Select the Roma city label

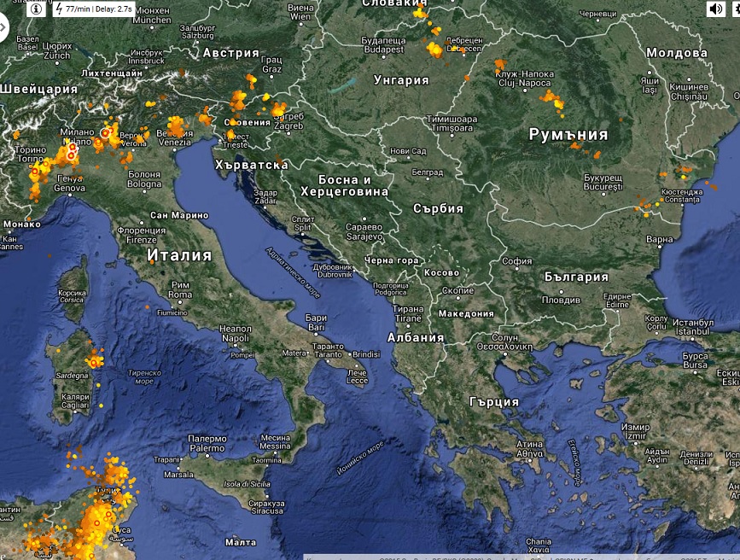(x=179, y=290)
